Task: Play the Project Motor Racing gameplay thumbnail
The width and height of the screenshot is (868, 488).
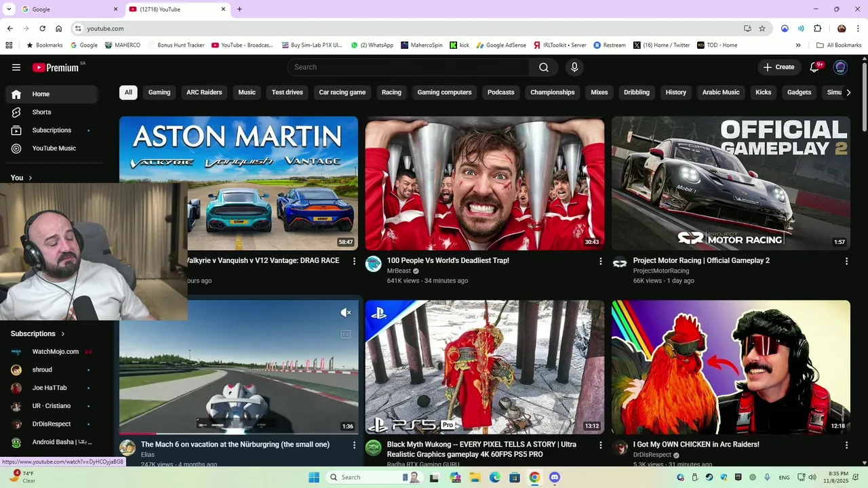Action: tap(731, 183)
